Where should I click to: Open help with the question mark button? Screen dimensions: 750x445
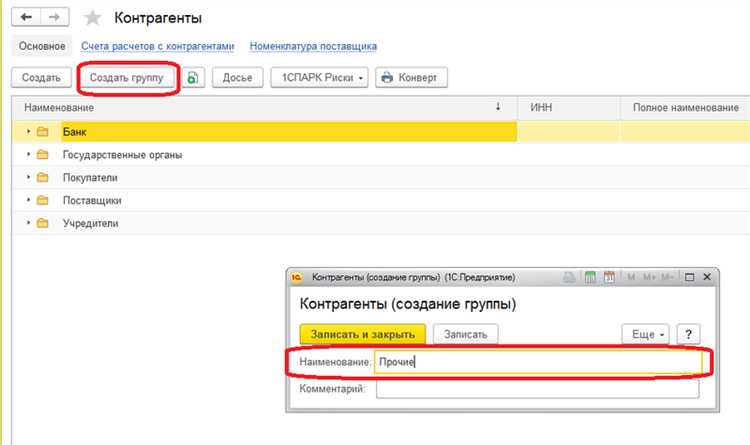coord(688,334)
